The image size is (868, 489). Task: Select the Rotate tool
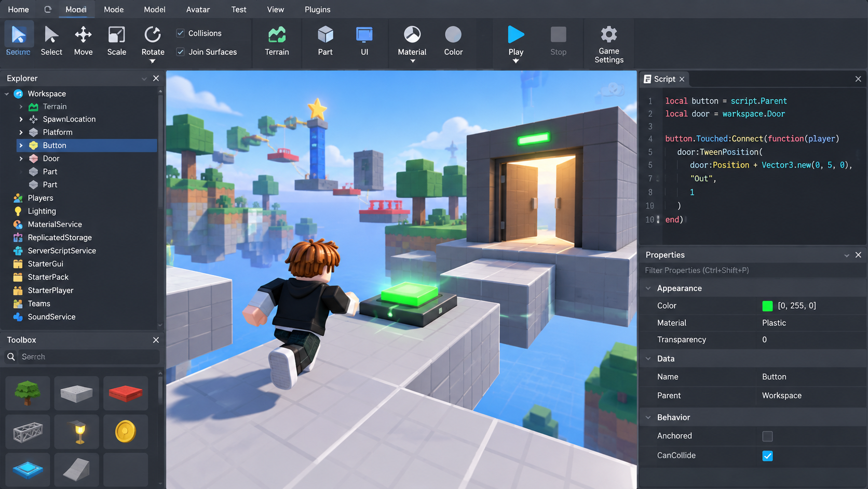pos(153,41)
